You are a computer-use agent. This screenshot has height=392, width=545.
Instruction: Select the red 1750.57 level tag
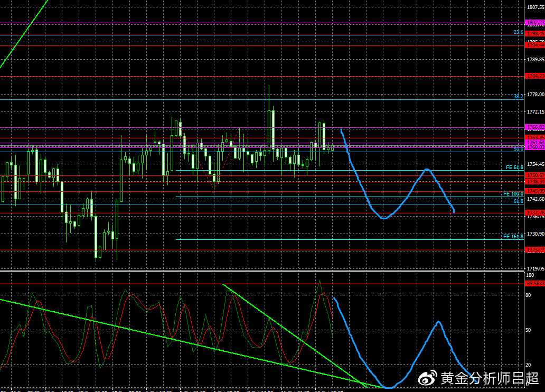pos(534,175)
